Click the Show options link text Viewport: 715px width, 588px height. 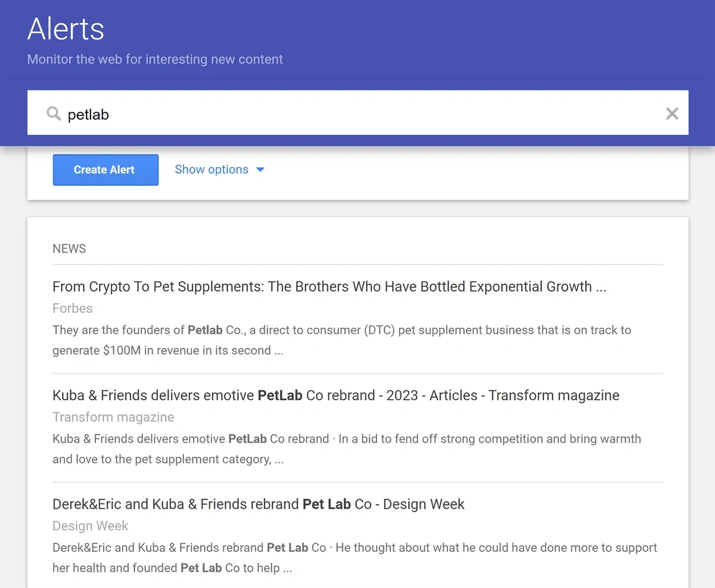coord(212,170)
